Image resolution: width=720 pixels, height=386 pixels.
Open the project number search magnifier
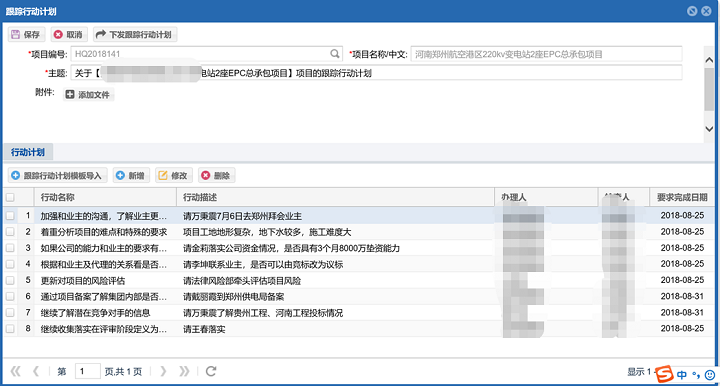[x=335, y=54]
